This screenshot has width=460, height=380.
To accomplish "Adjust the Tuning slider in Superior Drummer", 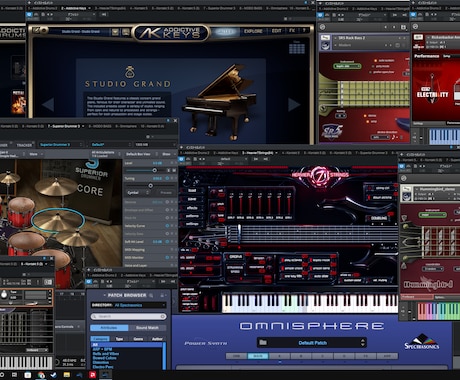I will click(150, 186).
